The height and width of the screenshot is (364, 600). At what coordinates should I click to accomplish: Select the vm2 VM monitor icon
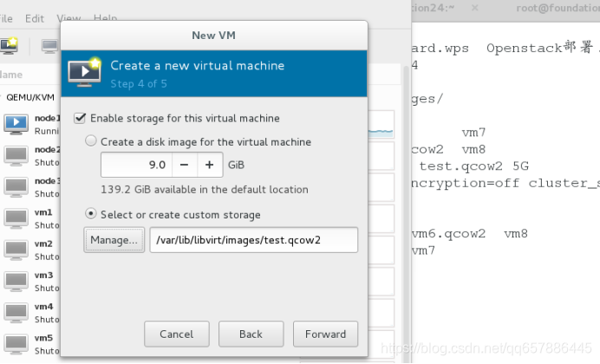click(x=16, y=250)
